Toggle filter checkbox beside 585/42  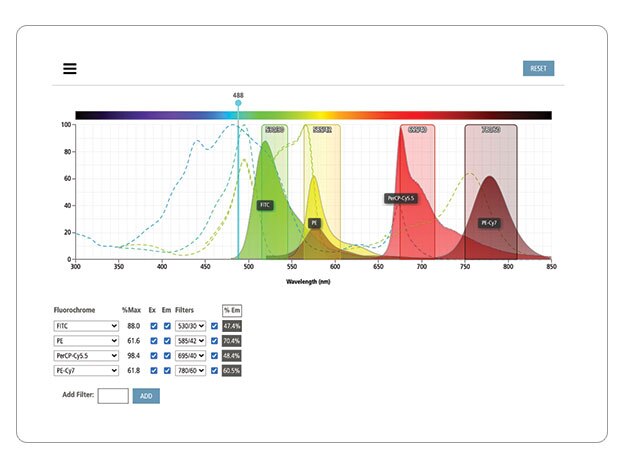pos(214,341)
